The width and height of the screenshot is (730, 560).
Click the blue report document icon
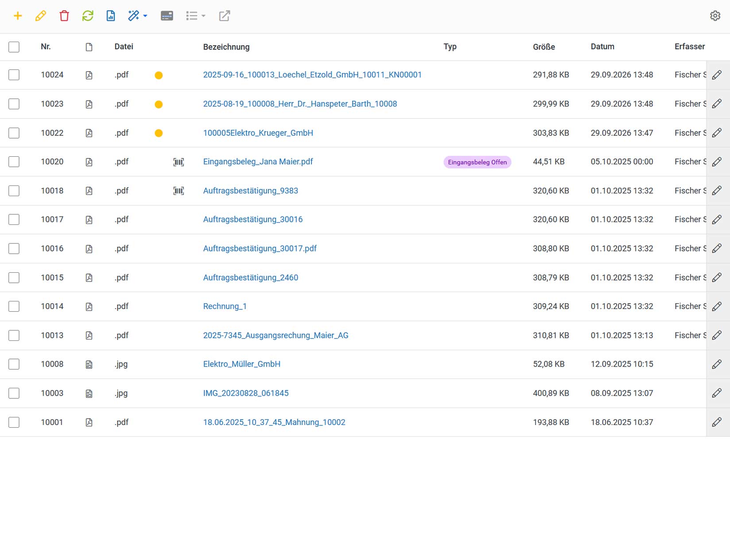tap(111, 16)
